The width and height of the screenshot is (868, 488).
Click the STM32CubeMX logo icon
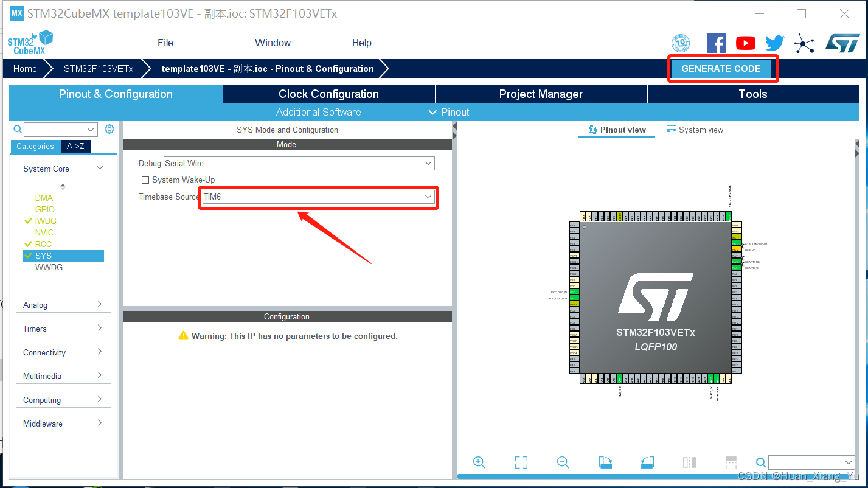coord(30,41)
